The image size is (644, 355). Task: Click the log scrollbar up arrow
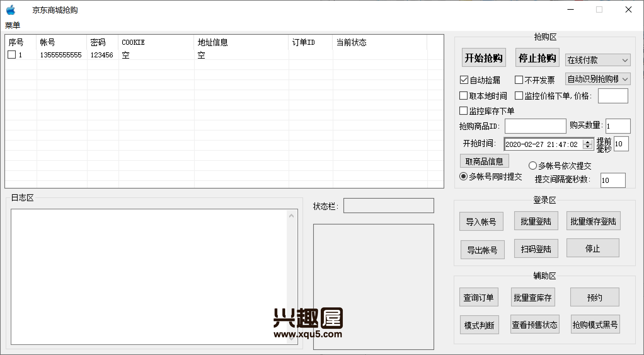291,216
